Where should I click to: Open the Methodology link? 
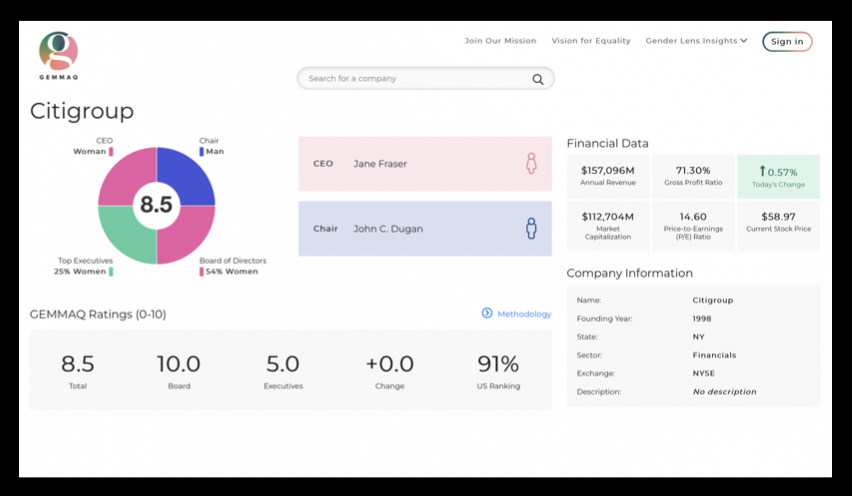[x=524, y=314]
